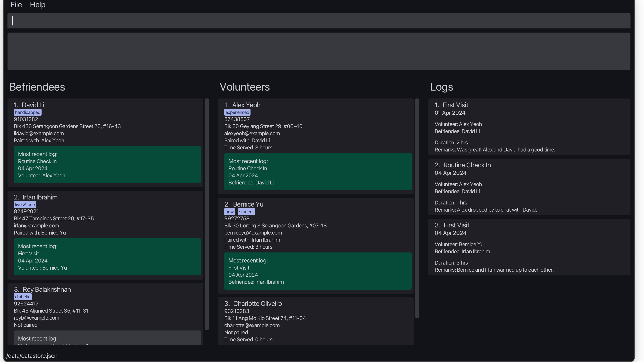
Task: Click phone number 92624417
Action: [x=26, y=304]
